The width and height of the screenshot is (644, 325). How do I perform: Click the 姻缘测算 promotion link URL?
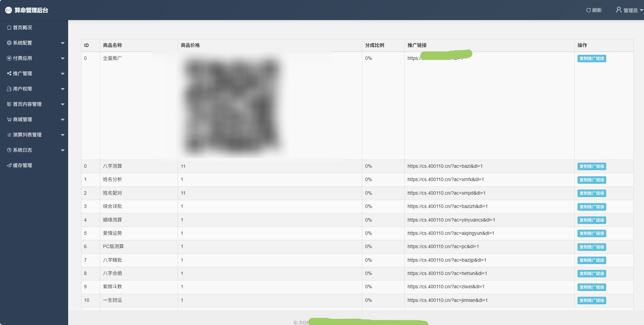pyautogui.click(x=451, y=220)
